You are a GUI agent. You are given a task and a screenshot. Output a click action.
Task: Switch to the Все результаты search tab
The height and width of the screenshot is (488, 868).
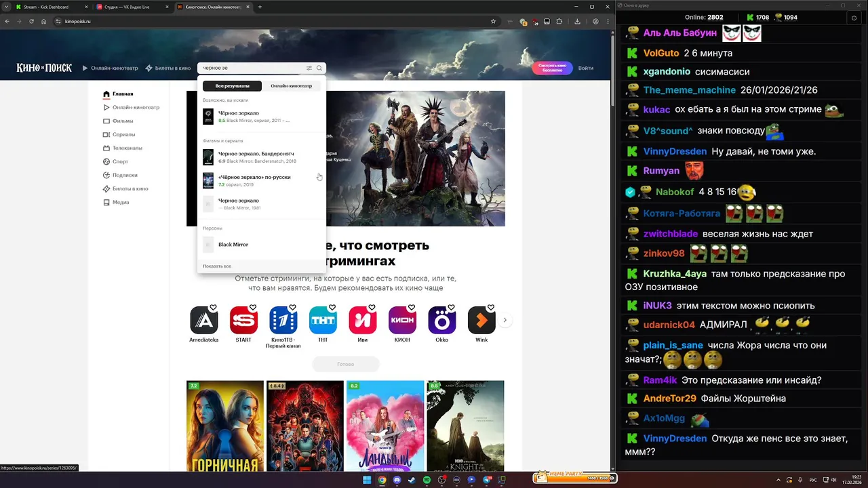coord(233,86)
